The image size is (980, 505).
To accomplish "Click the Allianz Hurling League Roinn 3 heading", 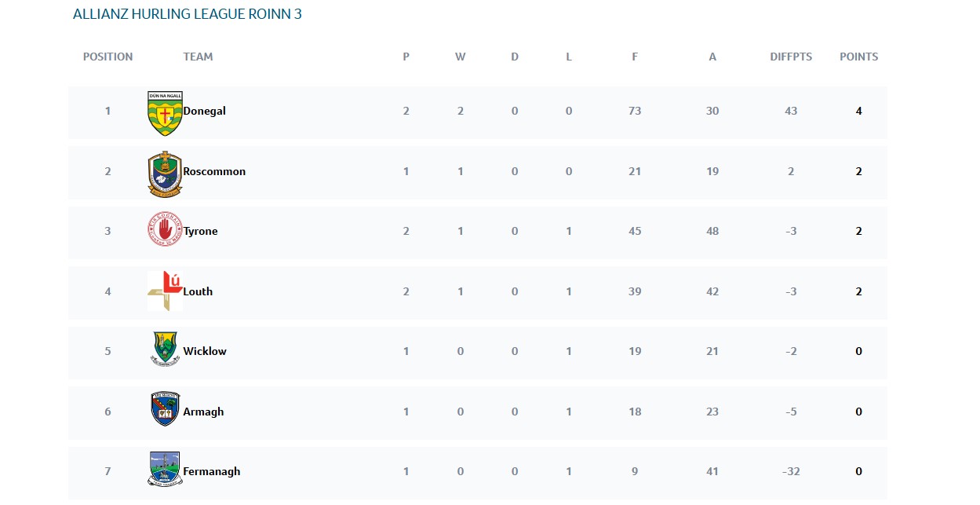I will [187, 14].
